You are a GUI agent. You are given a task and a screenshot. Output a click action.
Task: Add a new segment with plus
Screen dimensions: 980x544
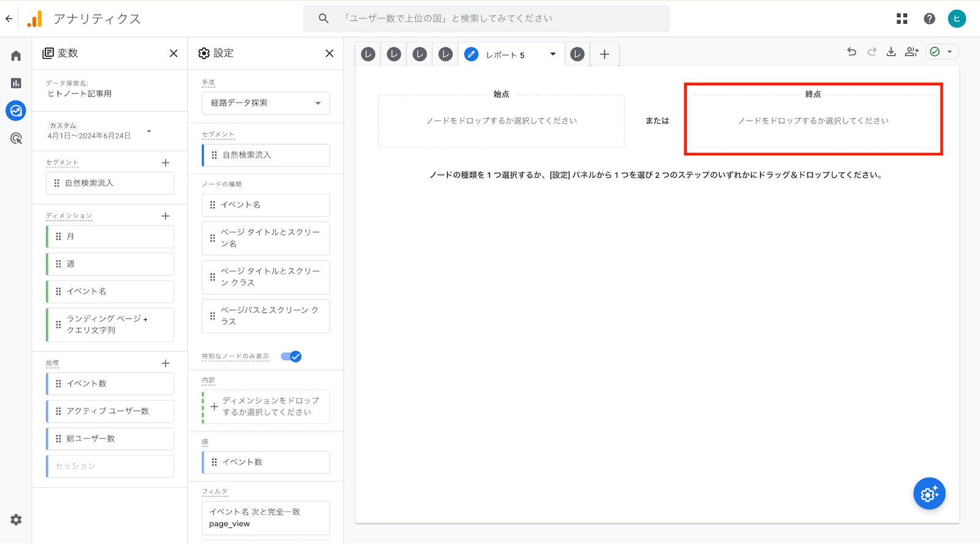[x=165, y=162]
